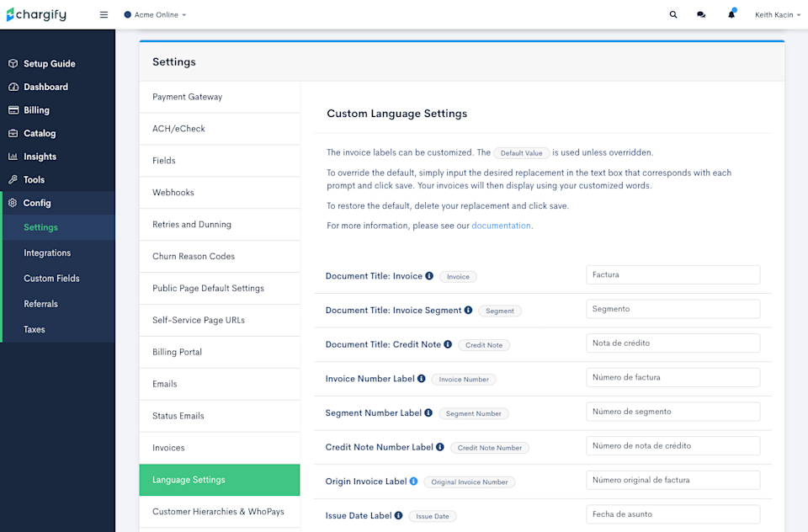Check the notifications bell icon
Screen dimensions: 808x532
tap(731, 14)
